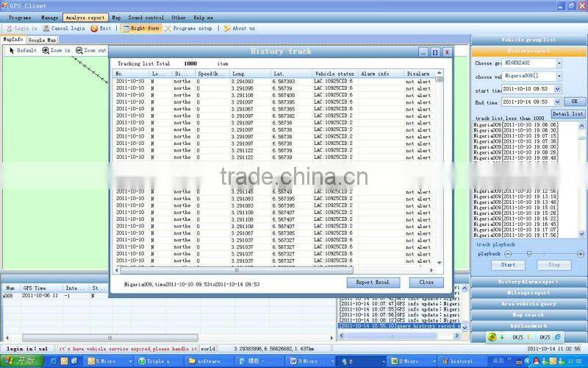The image size is (588, 368).
Task: Sort by the Alarm info column header
Action: 381,74
